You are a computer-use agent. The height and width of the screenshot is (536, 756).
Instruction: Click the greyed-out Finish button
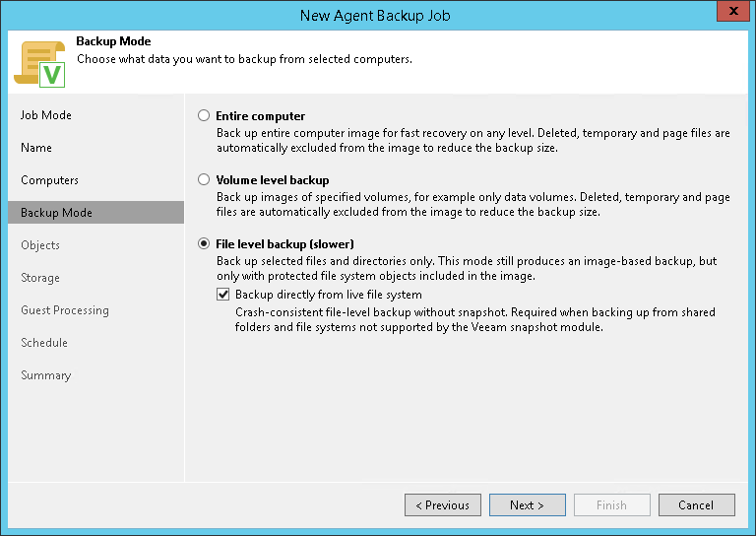[612, 504]
